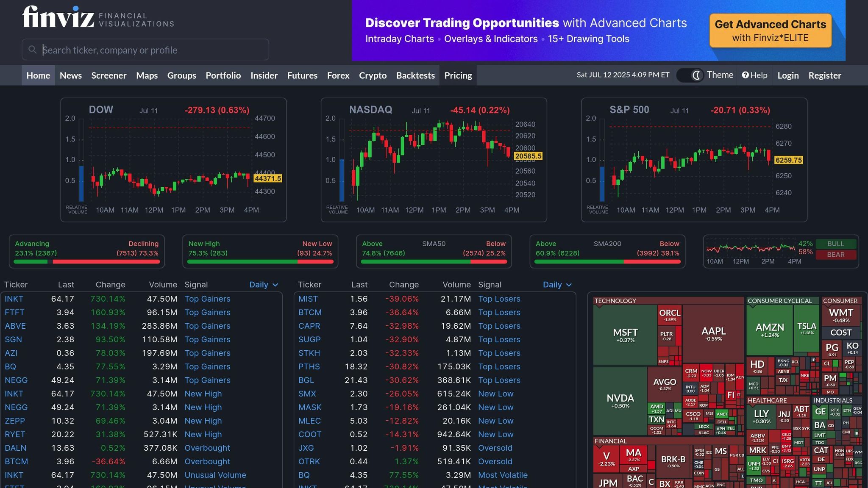Click New Low signal in SMX row

(x=496, y=394)
